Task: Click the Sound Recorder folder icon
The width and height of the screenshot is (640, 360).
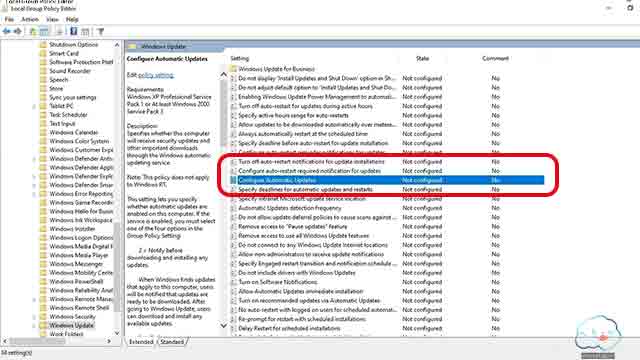Action: point(43,71)
